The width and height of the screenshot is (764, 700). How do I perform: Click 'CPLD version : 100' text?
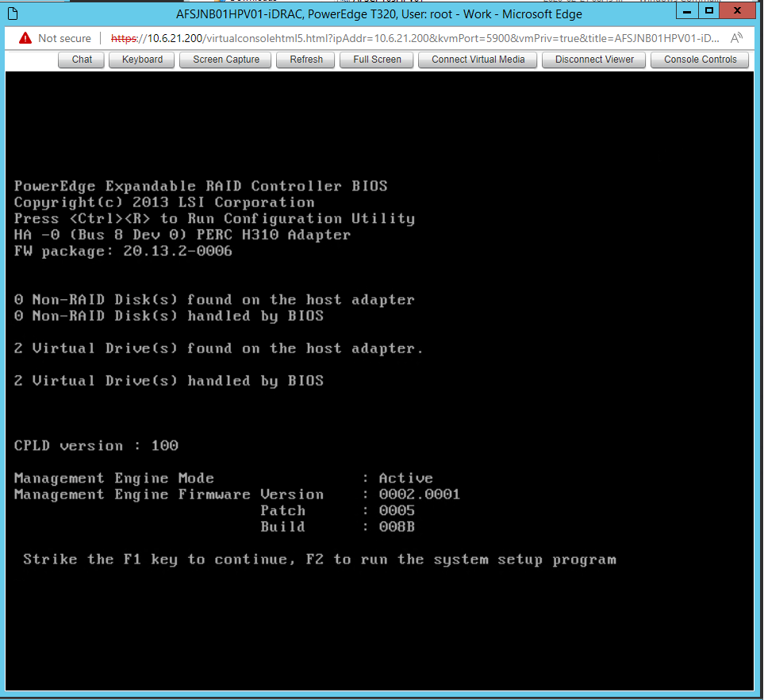point(96,445)
